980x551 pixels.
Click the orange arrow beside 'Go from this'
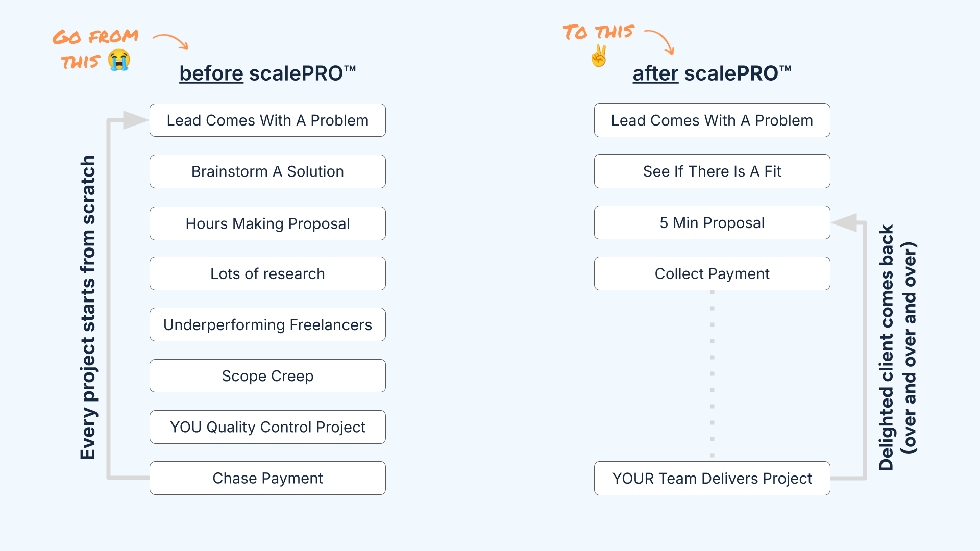[171, 41]
